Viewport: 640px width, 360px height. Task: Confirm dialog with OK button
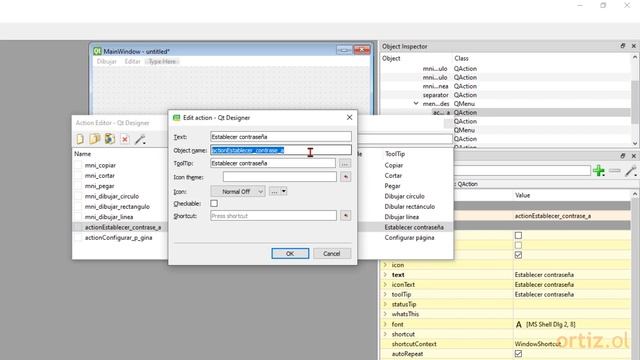[290, 253]
